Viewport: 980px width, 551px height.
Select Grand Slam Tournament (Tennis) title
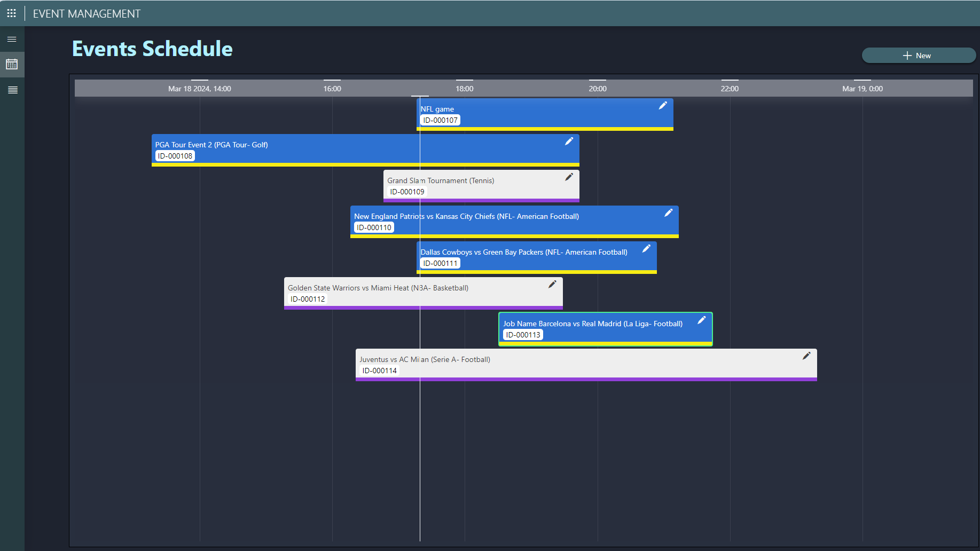click(441, 180)
